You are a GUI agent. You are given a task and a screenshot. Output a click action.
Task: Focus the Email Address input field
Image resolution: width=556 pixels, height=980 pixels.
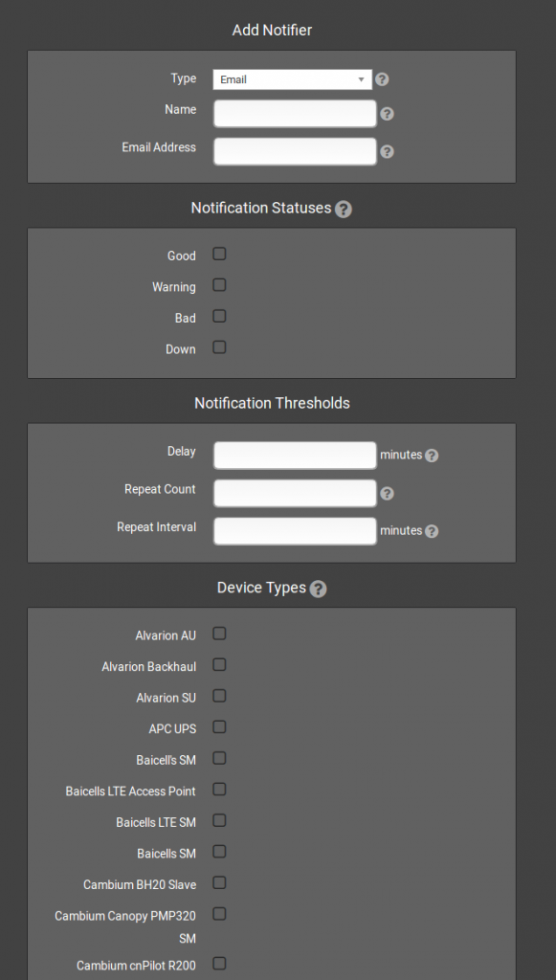pos(295,152)
